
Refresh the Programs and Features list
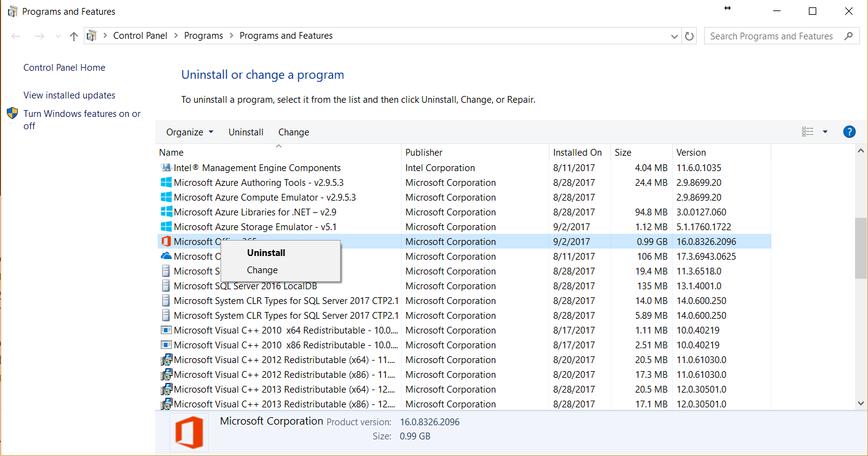click(689, 36)
